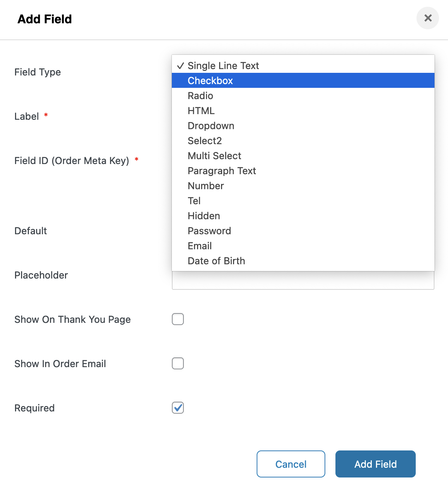Viewport: 448px width, 497px height.
Task: Select Password from field types
Action: click(209, 231)
